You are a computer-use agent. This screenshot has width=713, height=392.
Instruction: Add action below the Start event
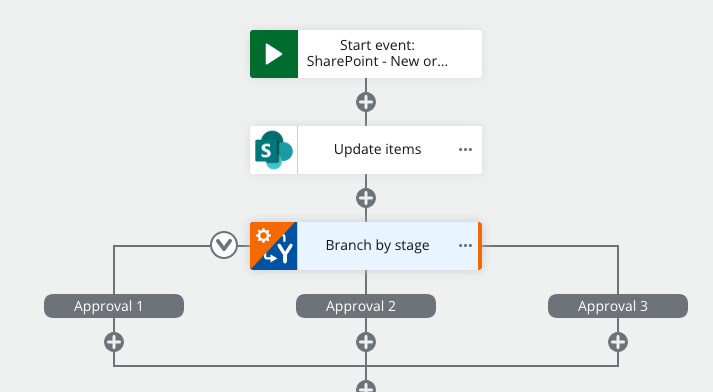(366, 102)
